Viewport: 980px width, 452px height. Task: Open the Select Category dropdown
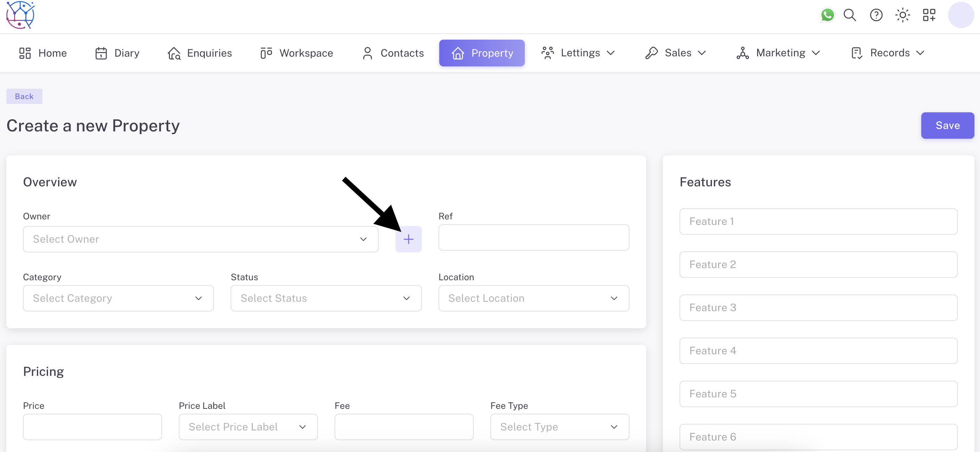point(118,298)
